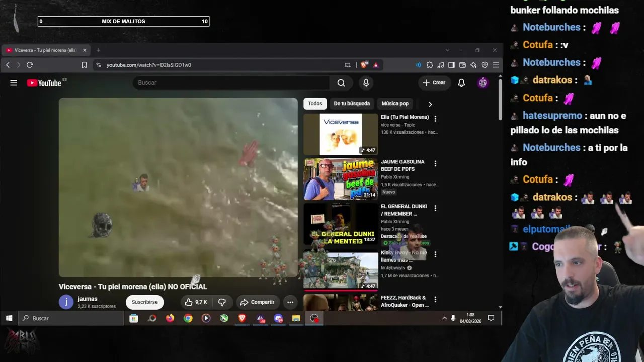
Task: Open the jaumas channel avatar
Action: click(66, 302)
